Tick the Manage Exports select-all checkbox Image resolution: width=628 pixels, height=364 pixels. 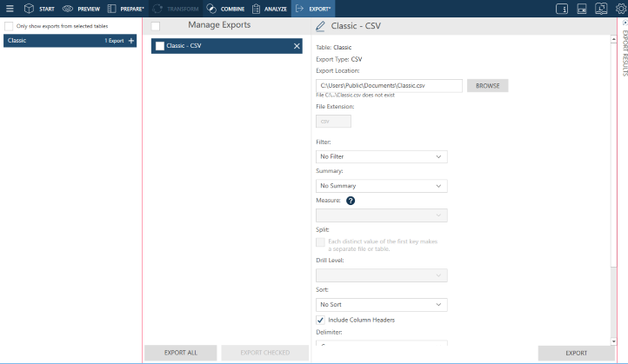click(155, 26)
